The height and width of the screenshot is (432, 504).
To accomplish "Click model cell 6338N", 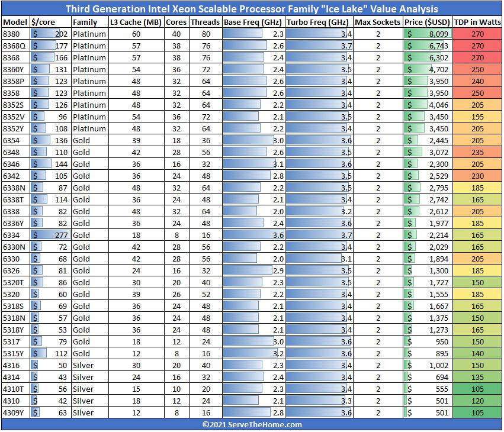I will (x=15, y=188).
